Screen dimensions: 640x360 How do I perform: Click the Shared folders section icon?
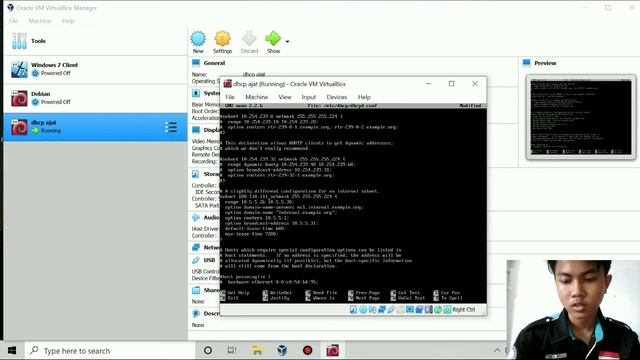[196, 290]
